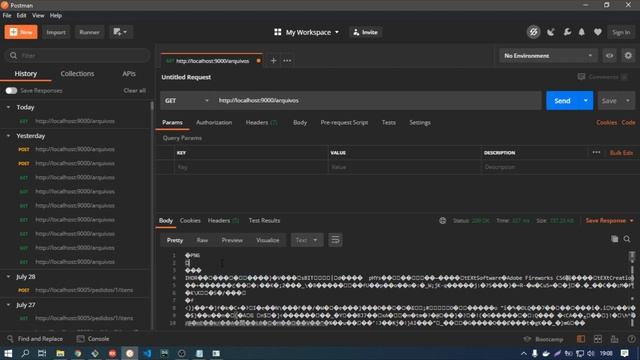Open the Test Results response tab
The width and height of the screenshot is (640, 360).
[264, 220]
